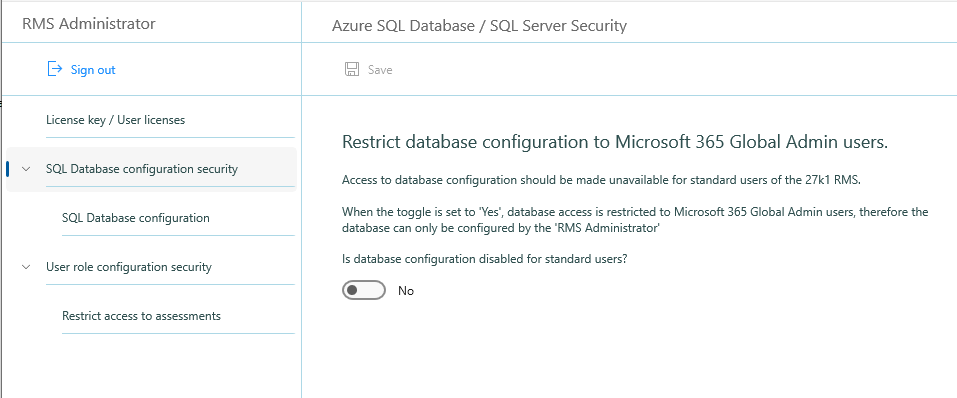
Task: Click the 'No' toggle state label
Action: click(x=406, y=291)
